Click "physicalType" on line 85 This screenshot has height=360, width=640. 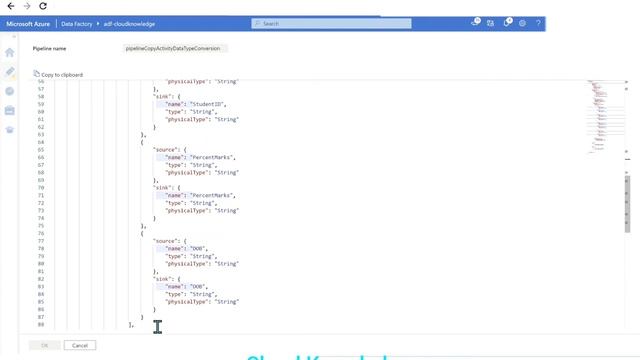click(x=186, y=302)
